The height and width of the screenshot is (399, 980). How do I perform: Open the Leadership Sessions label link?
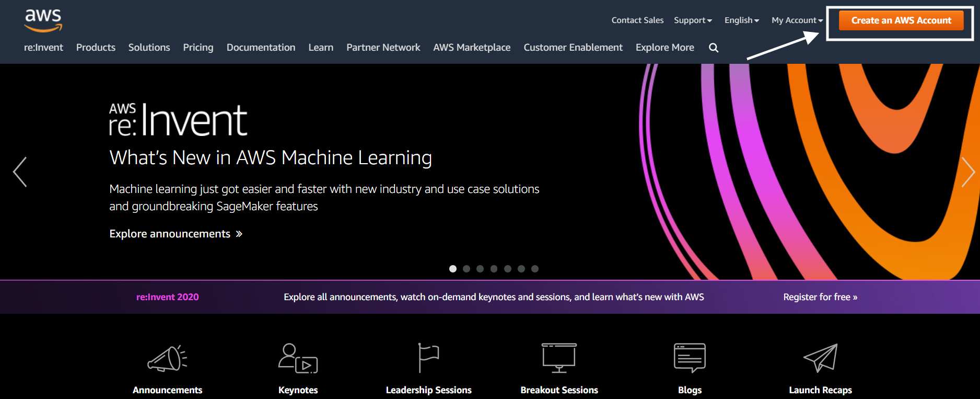428,390
